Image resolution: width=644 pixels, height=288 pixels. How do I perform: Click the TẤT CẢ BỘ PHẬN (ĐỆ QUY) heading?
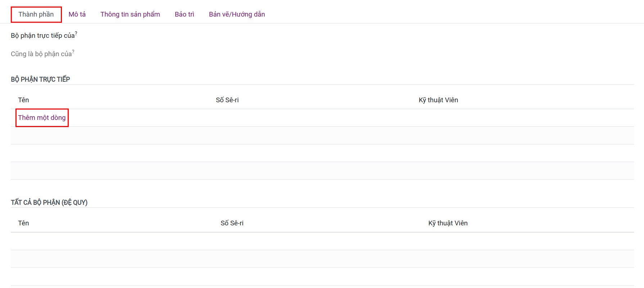point(49,202)
